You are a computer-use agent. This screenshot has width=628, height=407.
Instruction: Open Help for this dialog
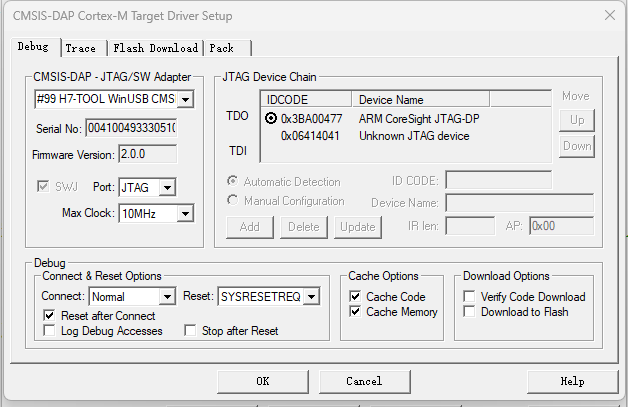point(572,381)
